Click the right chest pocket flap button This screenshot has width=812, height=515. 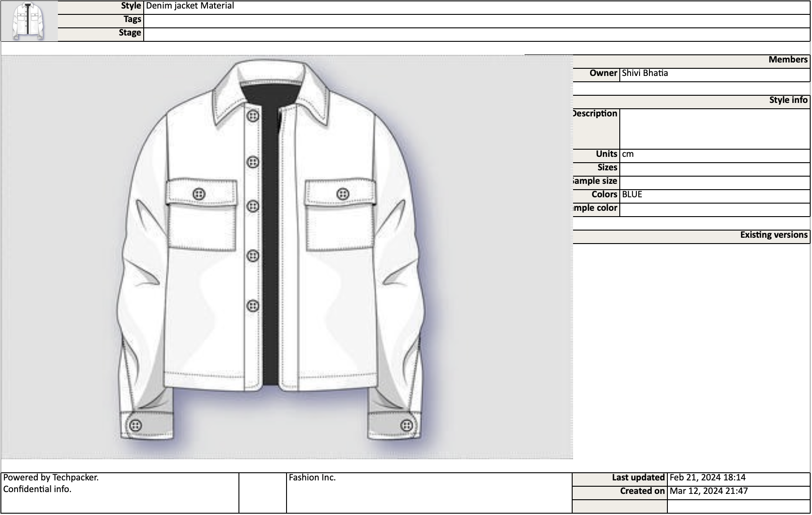pyautogui.click(x=344, y=194)
